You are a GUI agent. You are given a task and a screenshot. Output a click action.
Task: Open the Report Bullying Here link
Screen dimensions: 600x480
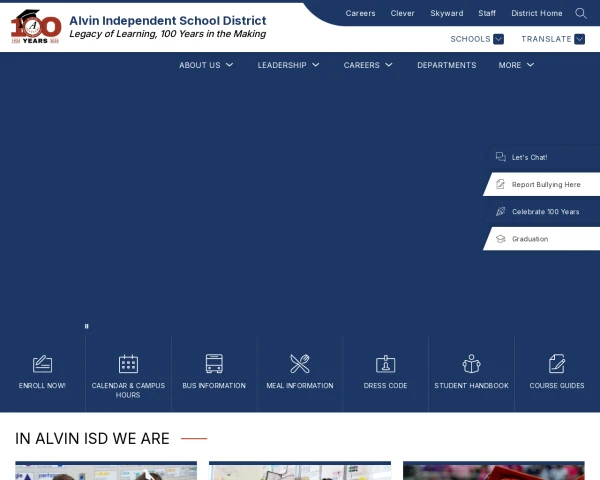(x=546, y=184)
